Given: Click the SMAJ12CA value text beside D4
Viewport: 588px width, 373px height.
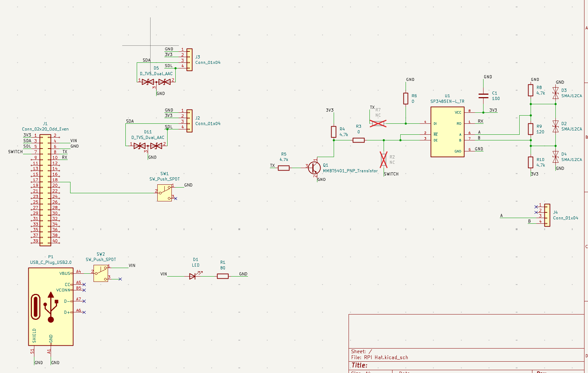Looking at the screenshot, I should (572, 160).
